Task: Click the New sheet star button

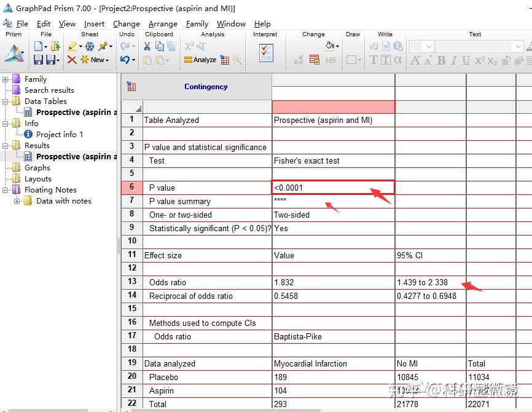Action: coord(95,60)
